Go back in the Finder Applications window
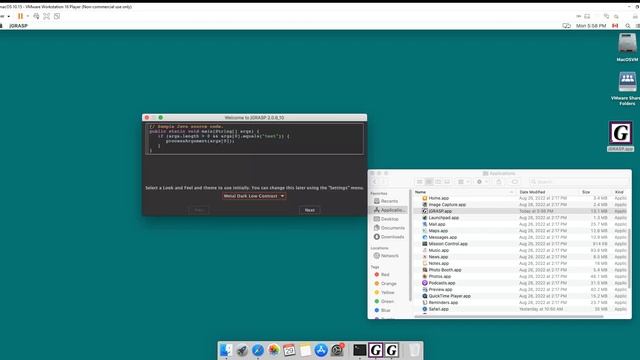 coord(374,182)
